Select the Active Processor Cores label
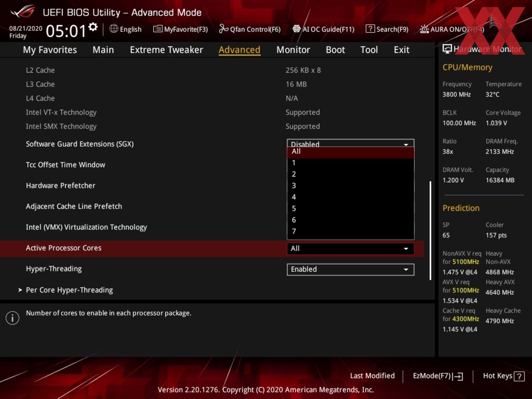 [x=63, y=248]
